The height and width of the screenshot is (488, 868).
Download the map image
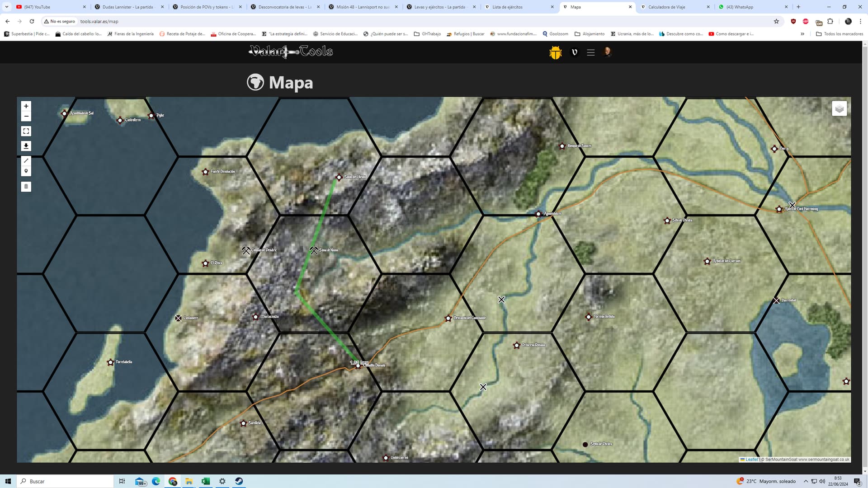coord(26,146)
